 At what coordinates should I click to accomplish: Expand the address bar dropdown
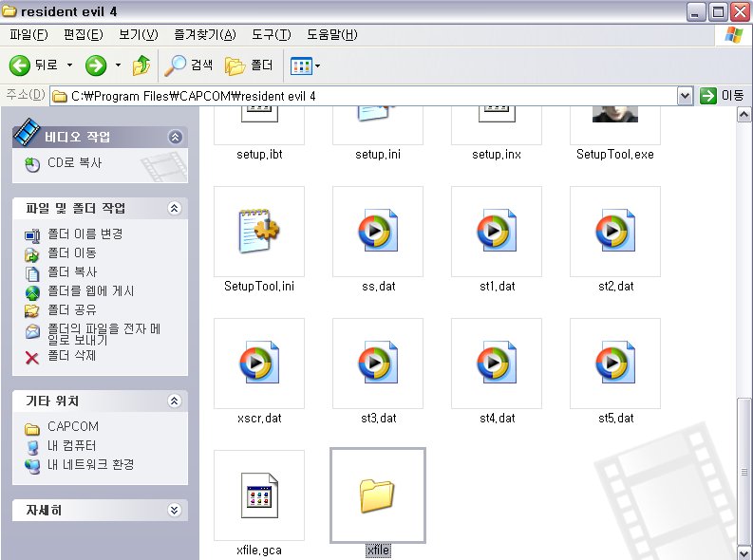coord(686,96)
